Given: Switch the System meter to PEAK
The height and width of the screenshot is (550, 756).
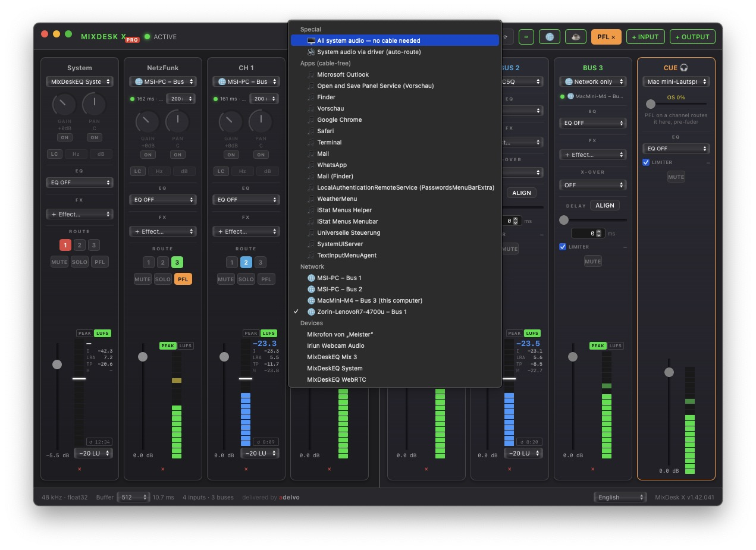Looking at the screenshot, I should point(84,334).
